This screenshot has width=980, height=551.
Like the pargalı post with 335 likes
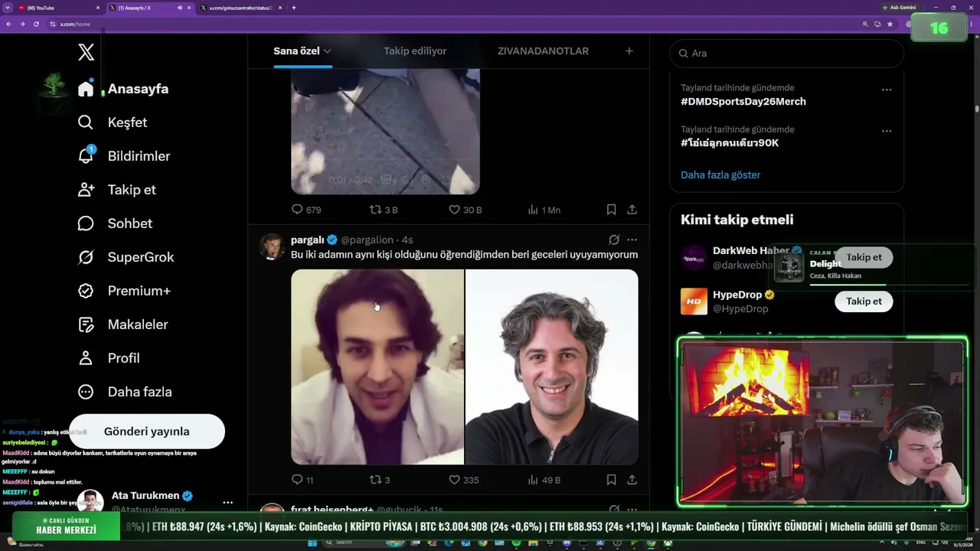click(x=454, y=480)
